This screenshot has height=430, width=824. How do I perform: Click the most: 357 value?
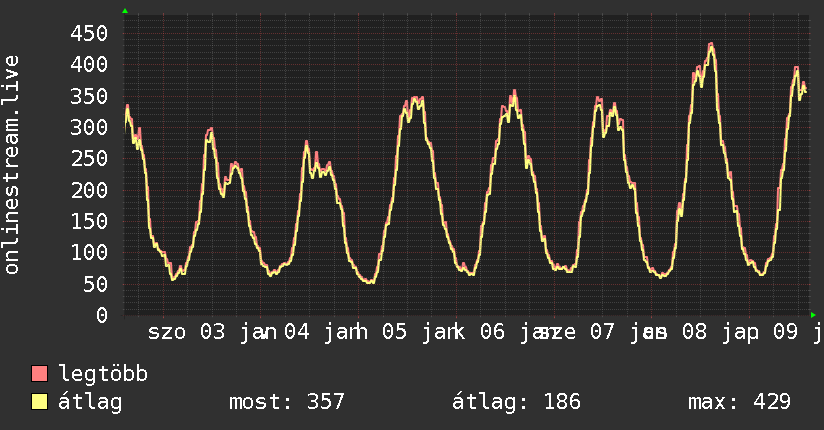286,402
